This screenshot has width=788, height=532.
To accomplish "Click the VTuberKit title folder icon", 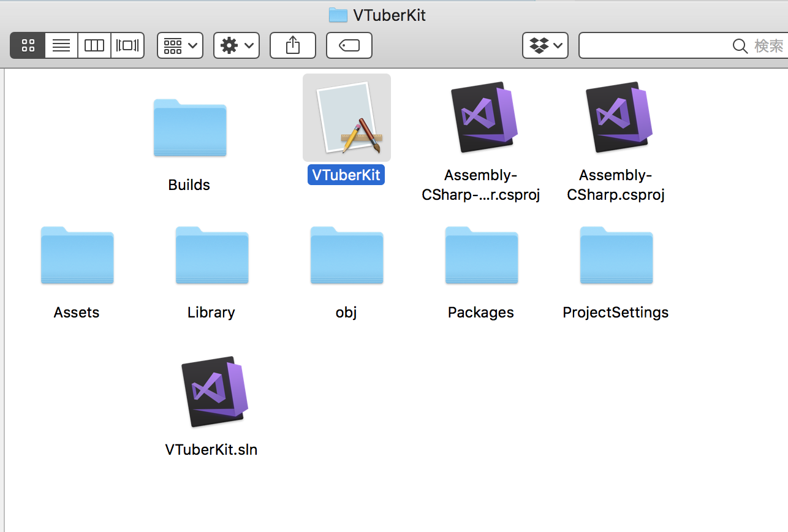I will click(338, 15).
